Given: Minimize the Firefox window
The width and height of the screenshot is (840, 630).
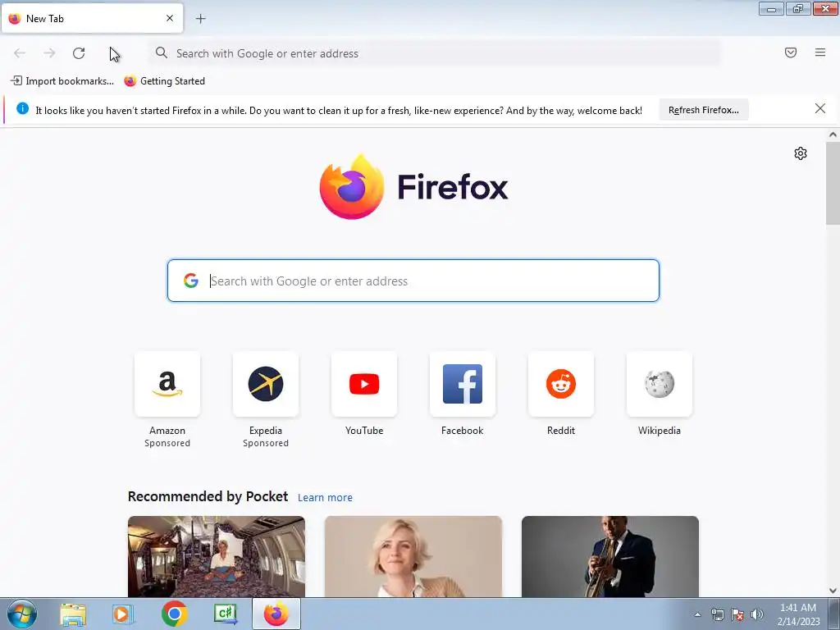Looking at the screenshot, I should [x=771, y=9].
